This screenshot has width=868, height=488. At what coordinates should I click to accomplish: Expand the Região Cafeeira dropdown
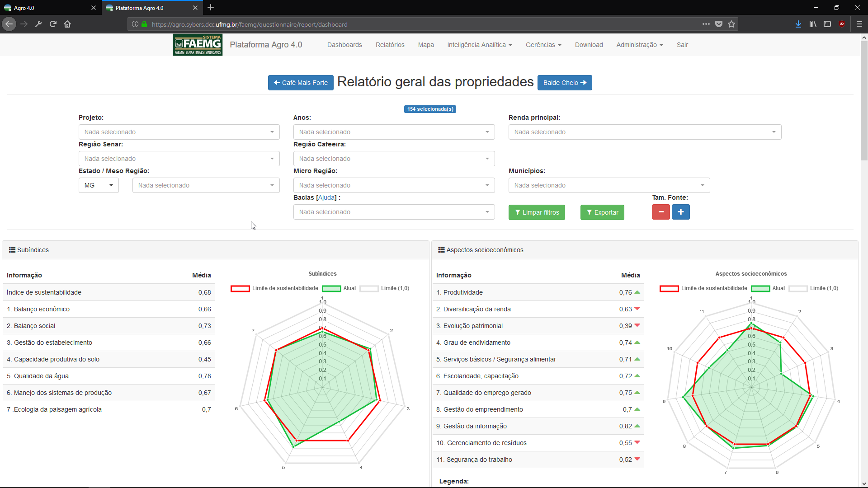click(x=394, y=159)
